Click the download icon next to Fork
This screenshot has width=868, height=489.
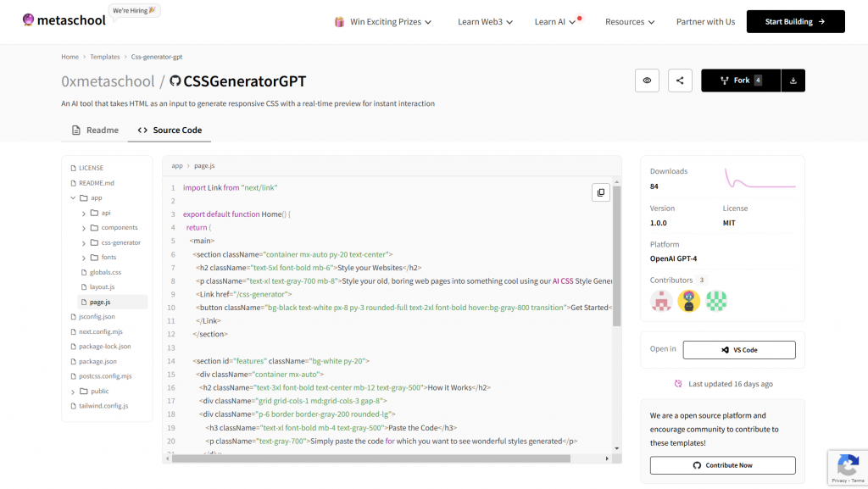(x=793, y=81)
